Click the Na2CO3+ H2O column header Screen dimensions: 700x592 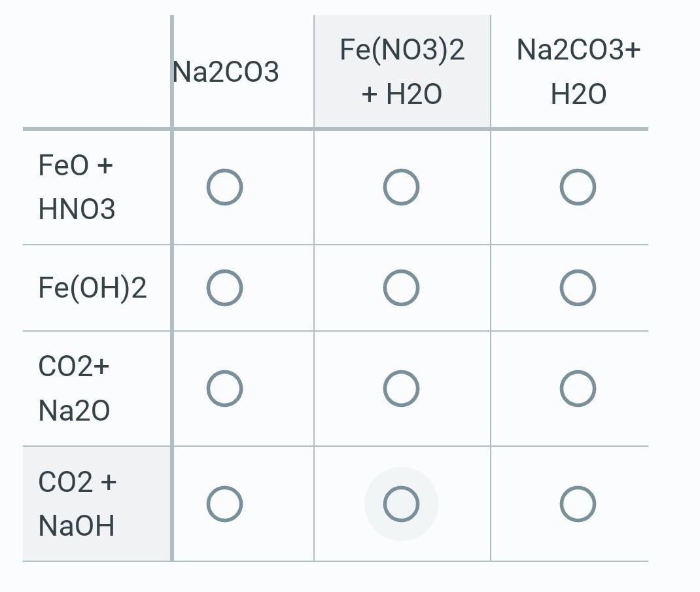[578, 72]
